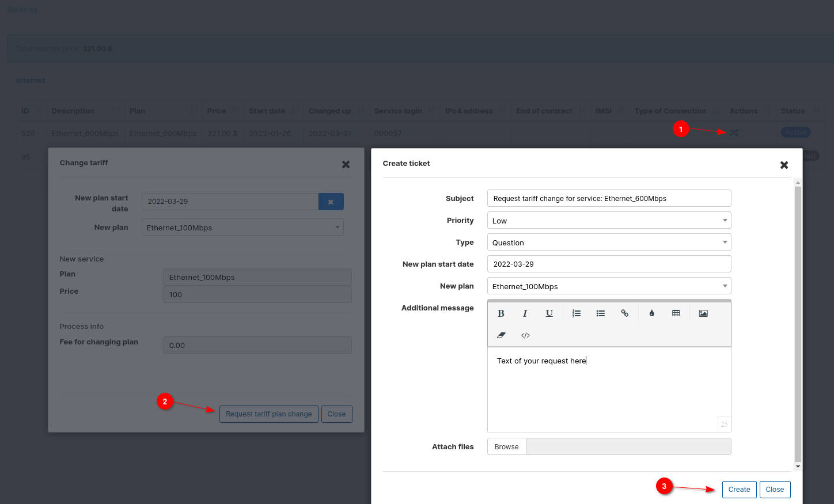Toggle italic text formatting
The width and height of the screenshot is (834, 504).
point(525,313)
